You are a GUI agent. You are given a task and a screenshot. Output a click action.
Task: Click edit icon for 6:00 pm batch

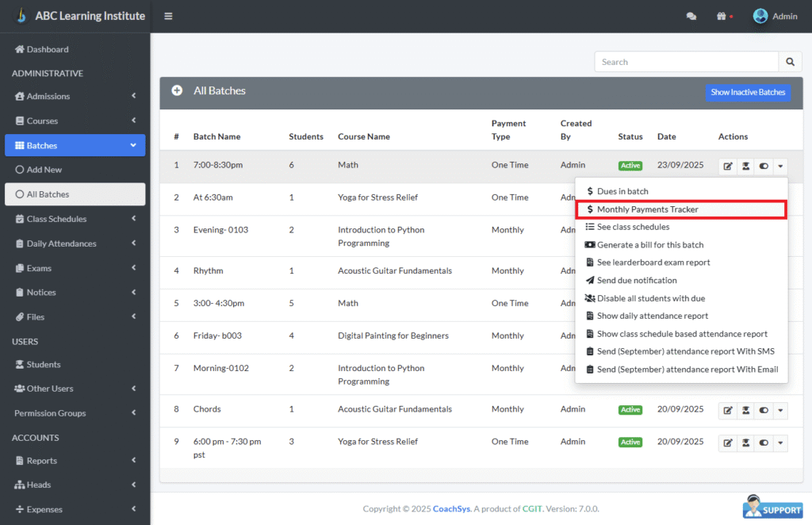click(727, 443)
